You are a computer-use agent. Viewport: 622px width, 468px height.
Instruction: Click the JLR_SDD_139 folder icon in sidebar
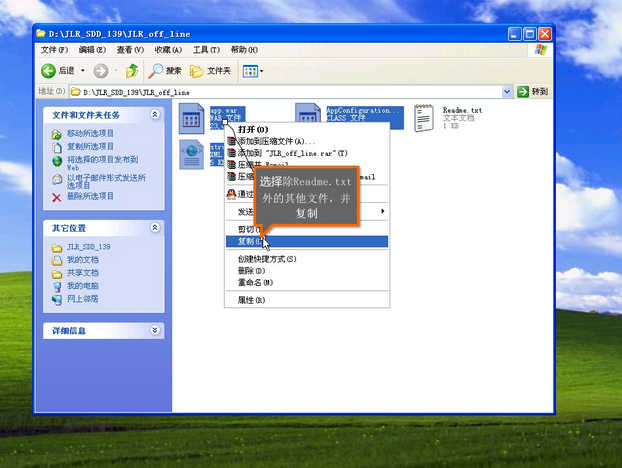point(57,248)
